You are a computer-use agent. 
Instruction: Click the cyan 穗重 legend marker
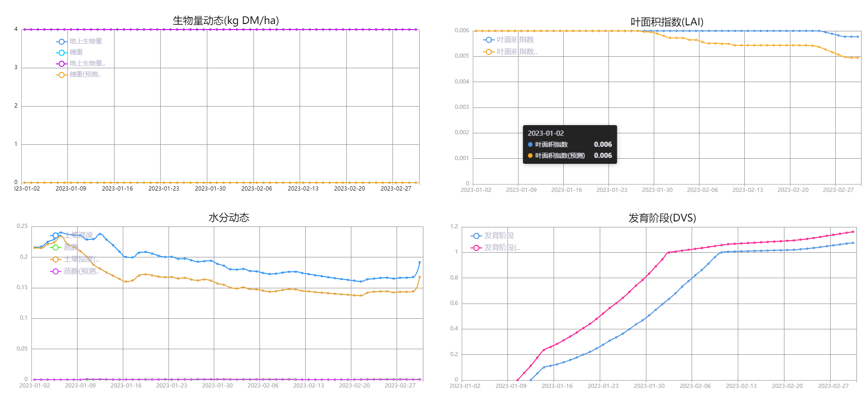[61, 53]
